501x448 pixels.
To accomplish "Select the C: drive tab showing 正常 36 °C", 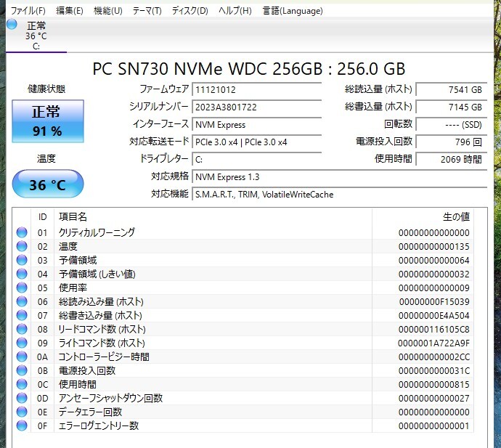I will tap(36, 36).
